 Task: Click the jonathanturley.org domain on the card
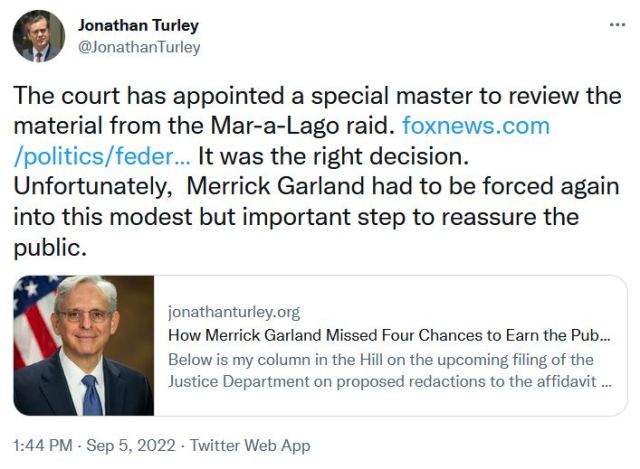(x=233, y=312)
